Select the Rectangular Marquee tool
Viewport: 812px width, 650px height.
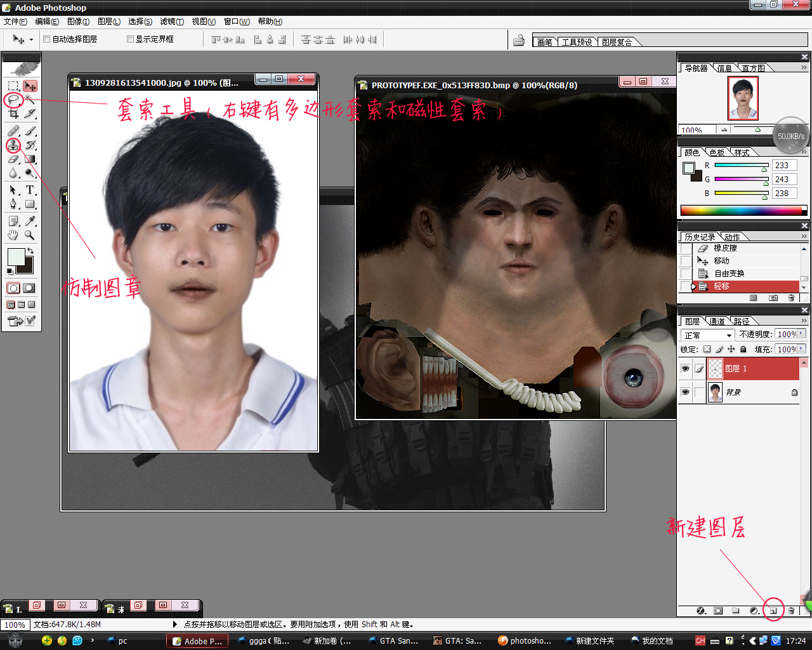[13, 86]
